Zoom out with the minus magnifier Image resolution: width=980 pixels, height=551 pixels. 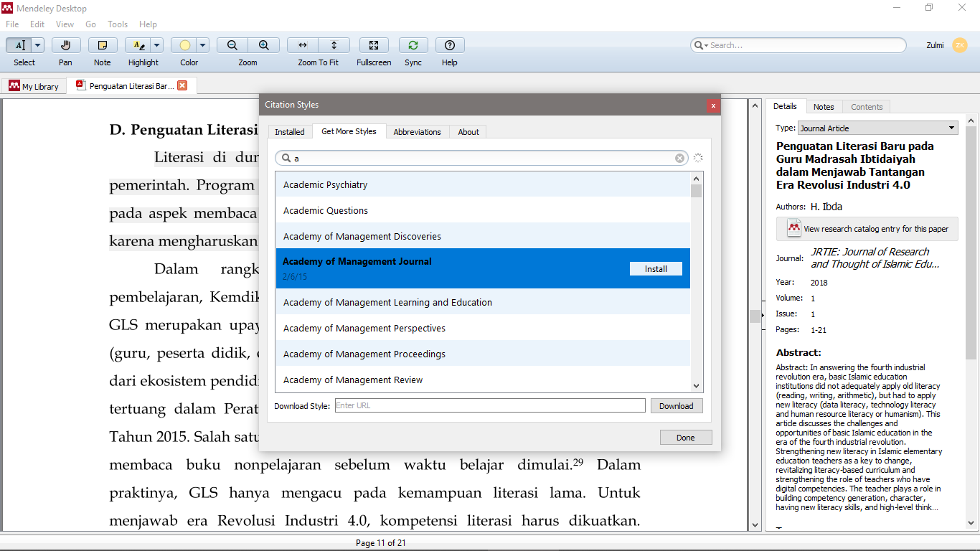pos(232,45)
